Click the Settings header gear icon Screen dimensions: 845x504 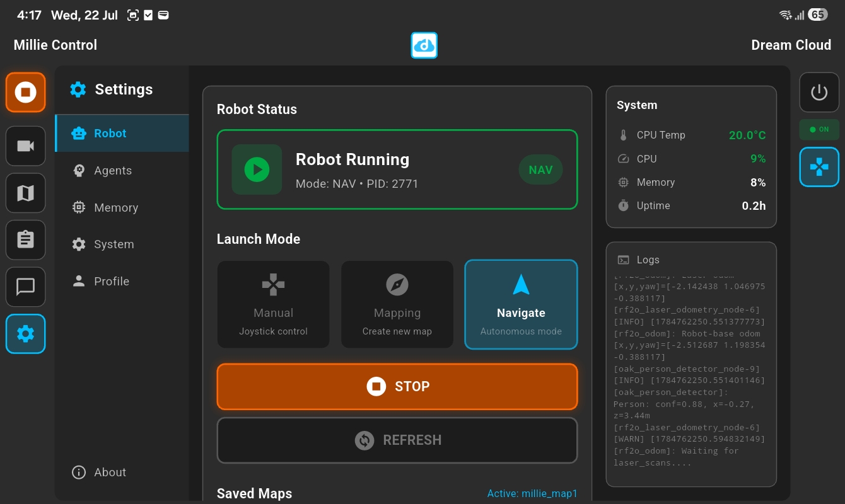point(78,89)
